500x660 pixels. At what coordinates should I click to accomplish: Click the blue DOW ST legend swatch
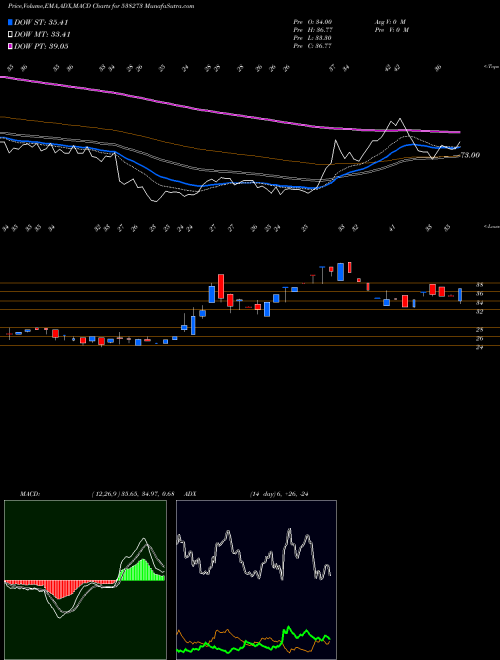pyautogui.click(x=10, y=22)
